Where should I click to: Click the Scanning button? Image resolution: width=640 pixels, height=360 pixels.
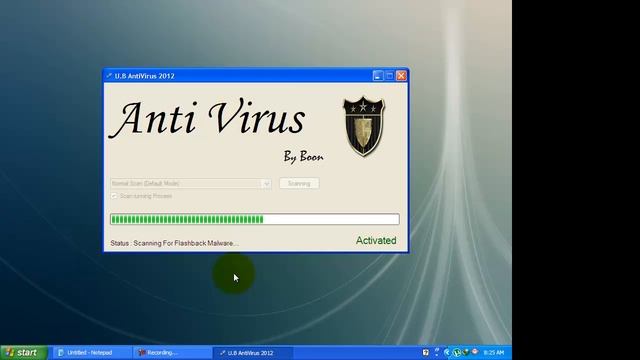pos(299,183)
